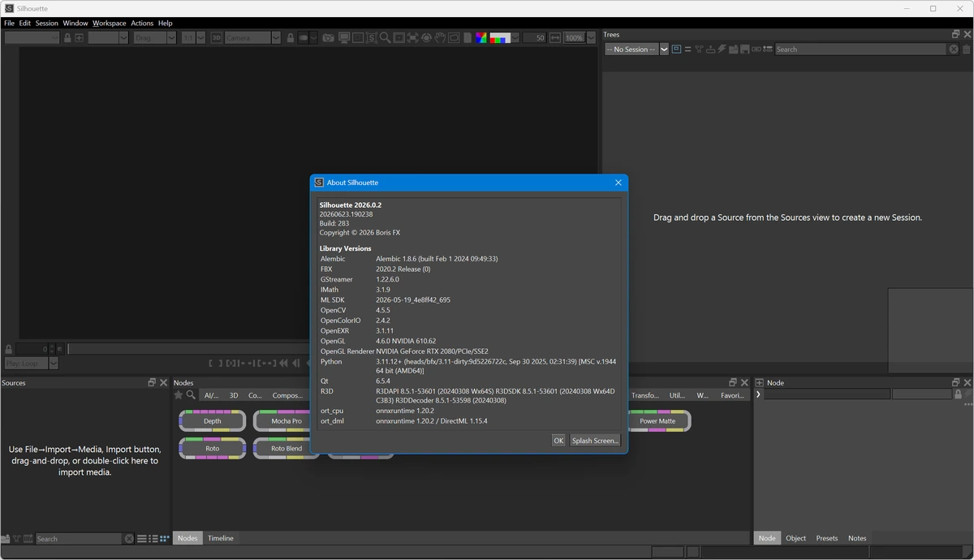Viewport: 974px width, 560px height.
Task: Toggle the lock icon near the first viewer dropdown
Action: 67,37
